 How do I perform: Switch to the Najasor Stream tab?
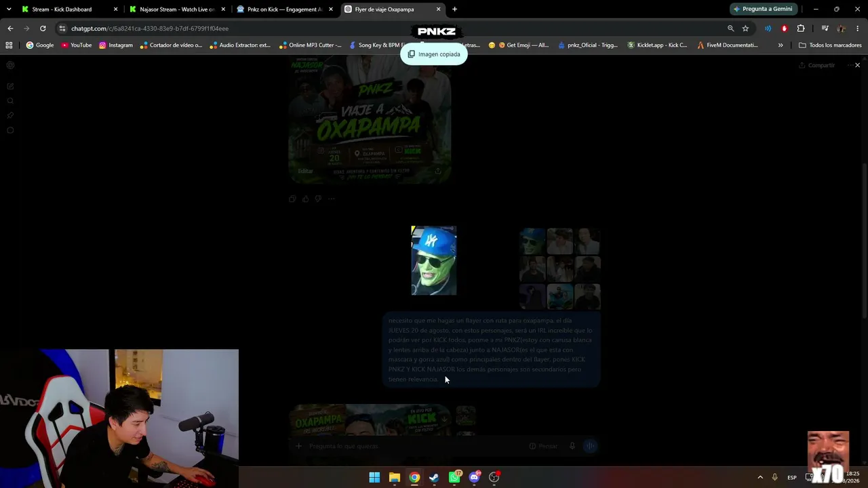point(176,9)
